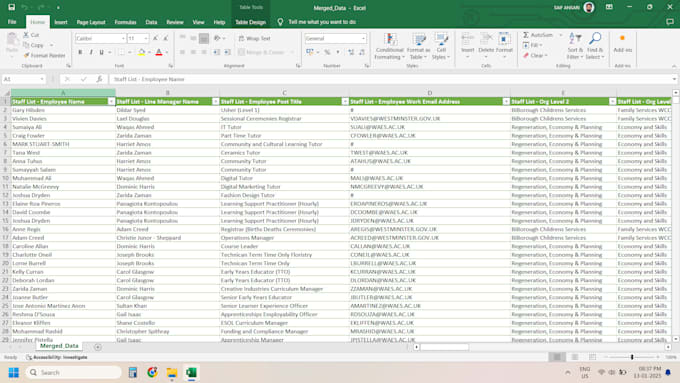Click the Format cells icon

point(504,39)
